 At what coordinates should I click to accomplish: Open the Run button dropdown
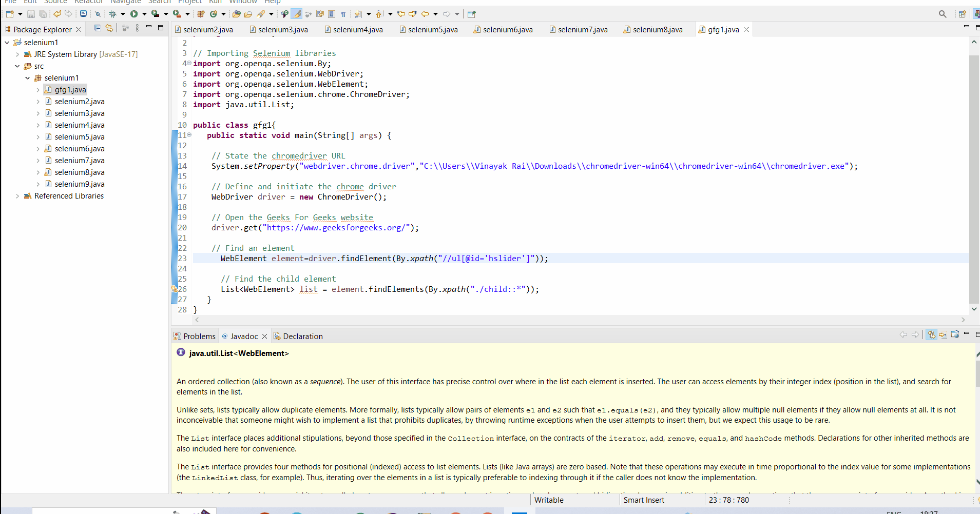point(144,14)
